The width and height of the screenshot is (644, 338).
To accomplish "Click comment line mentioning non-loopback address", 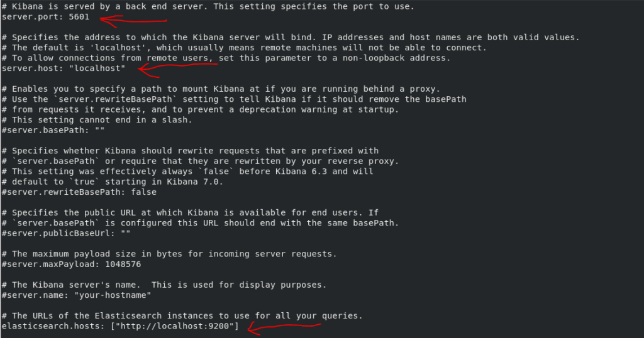I will 226,58.
